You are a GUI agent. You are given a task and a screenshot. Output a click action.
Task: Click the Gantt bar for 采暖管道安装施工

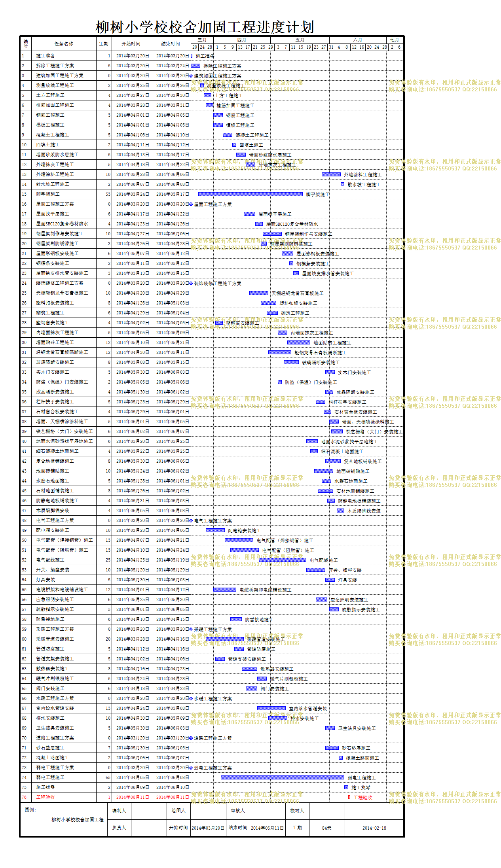coord(225,639)
